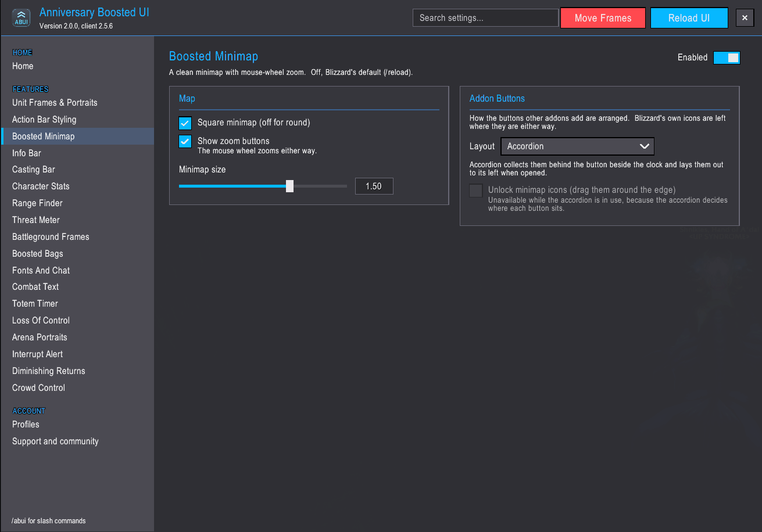Open Fonts And Chat settings
The image size is (762, 532).
77,271
